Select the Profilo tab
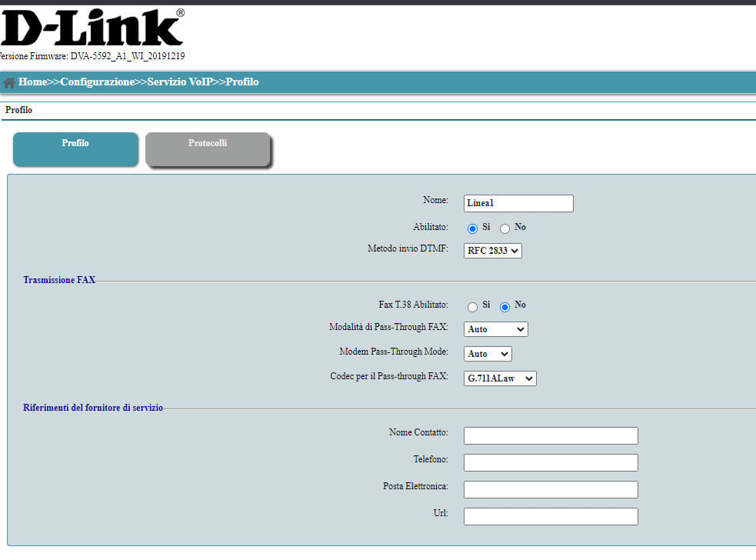Viewport: 756px width, 560px height. click(75, 148)
